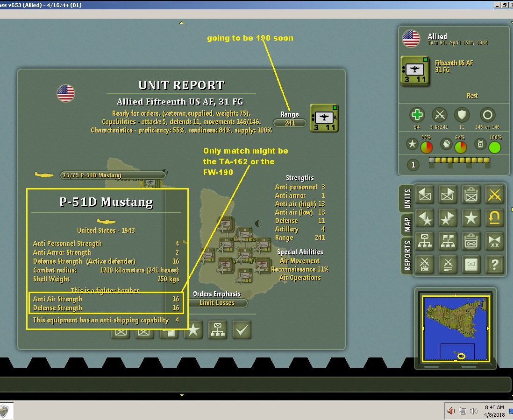This screenshot has width=513, height=420.
Task: Click the "Artillery 4" strength row
Action: (x=300, y=229)
